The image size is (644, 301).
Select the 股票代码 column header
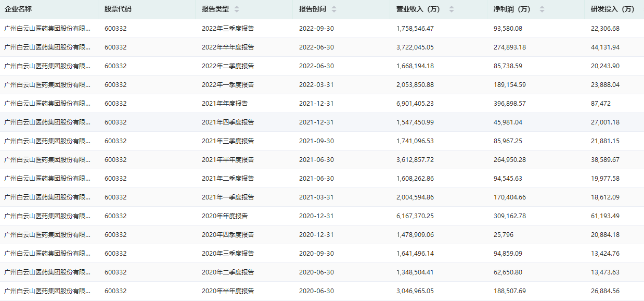point(118,9)
